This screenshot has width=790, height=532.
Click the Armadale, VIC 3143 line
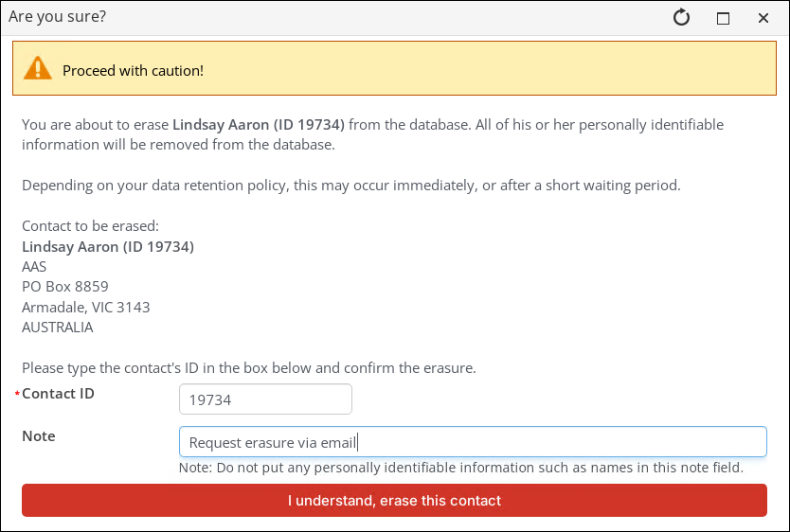click(x=86, y=307)
